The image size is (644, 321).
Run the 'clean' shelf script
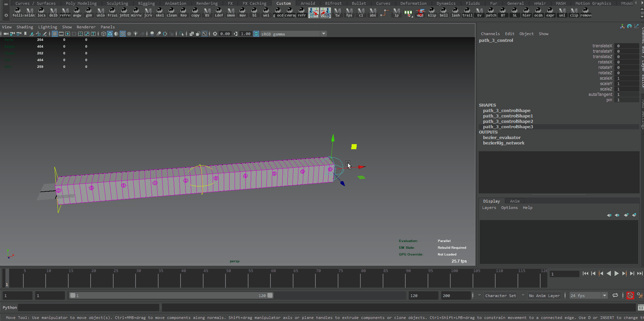pos(171,12)
